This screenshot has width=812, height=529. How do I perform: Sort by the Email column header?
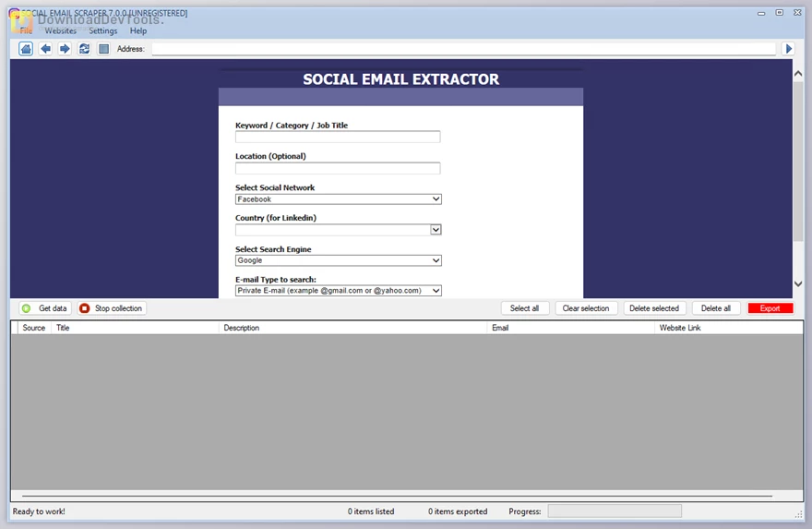click(x=570, y=328)
